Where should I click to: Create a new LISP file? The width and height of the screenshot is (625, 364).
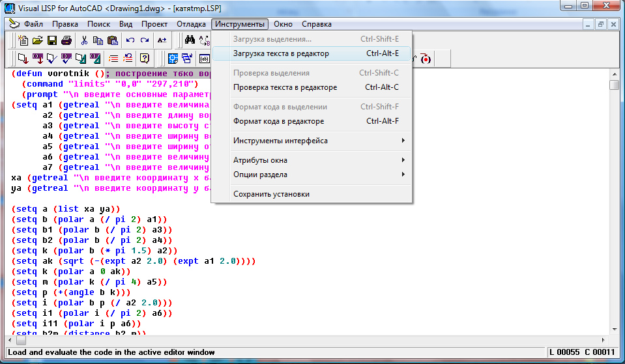[23, 40]
